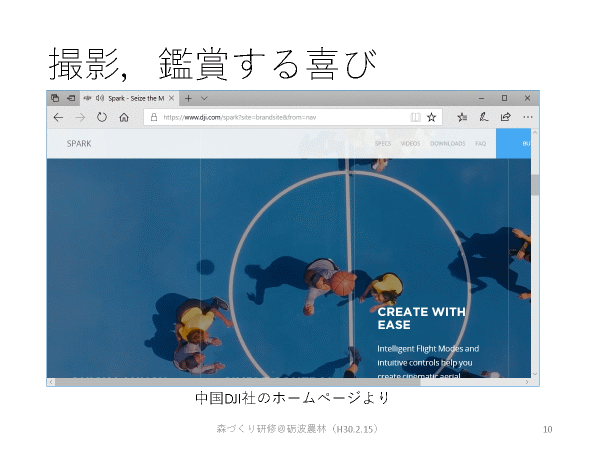Image resolution: width=600 pixels, height=450 pixels.
Task: Maximize the browser window
Action: click(x=504, y=98)
